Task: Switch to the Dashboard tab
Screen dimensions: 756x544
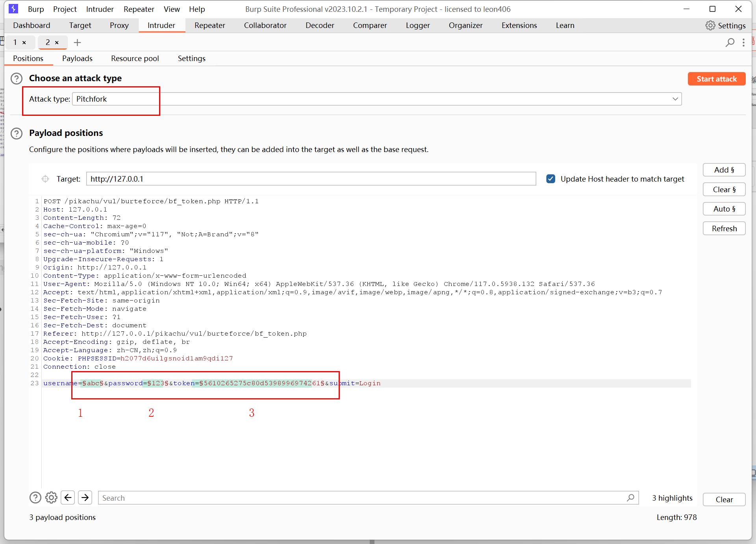Action: pos(31,25)
